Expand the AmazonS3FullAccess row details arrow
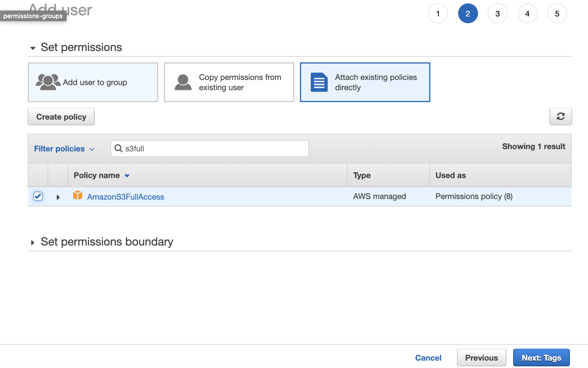 [x=58, y=197]
